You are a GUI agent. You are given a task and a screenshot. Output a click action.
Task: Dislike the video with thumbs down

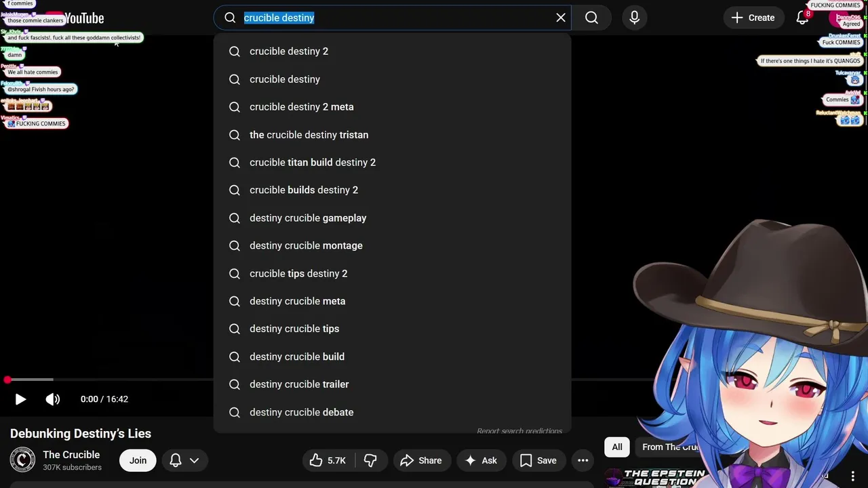point(370,460)
